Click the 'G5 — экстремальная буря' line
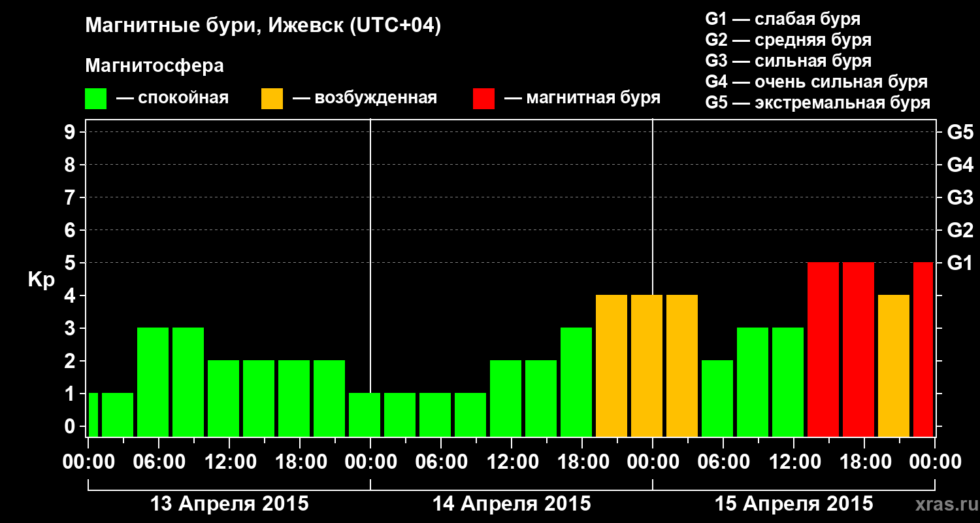This screenshot has width=980, height=523. click(x=818, y=103)
